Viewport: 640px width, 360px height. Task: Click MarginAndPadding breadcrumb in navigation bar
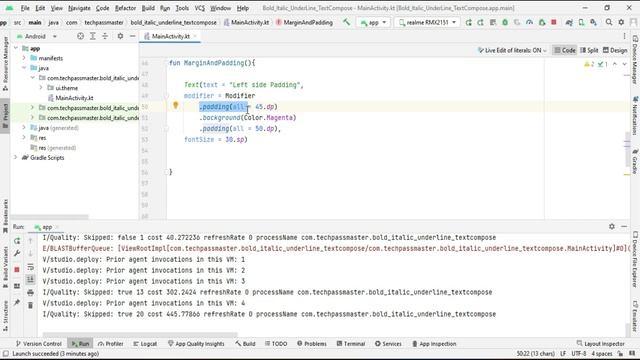[x=304, y=22]
